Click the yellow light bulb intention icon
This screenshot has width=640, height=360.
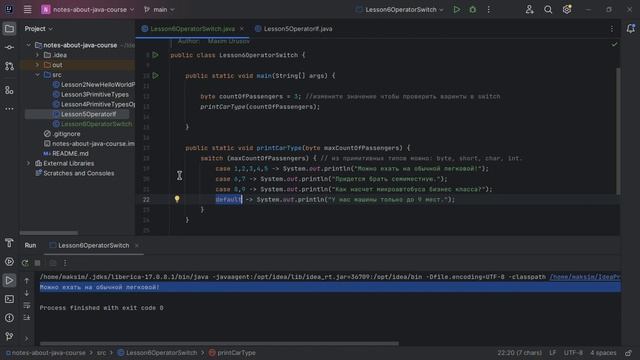coord(177,199)
